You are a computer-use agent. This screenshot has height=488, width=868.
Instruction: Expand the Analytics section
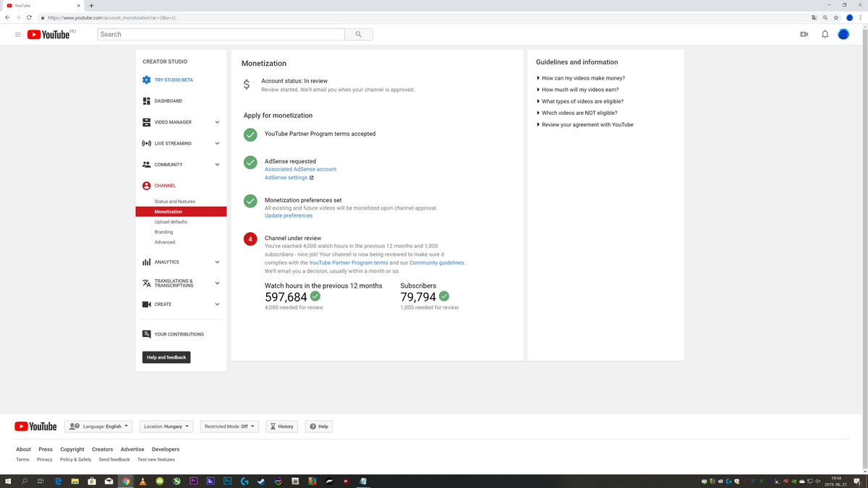click(x=217, y=262)
